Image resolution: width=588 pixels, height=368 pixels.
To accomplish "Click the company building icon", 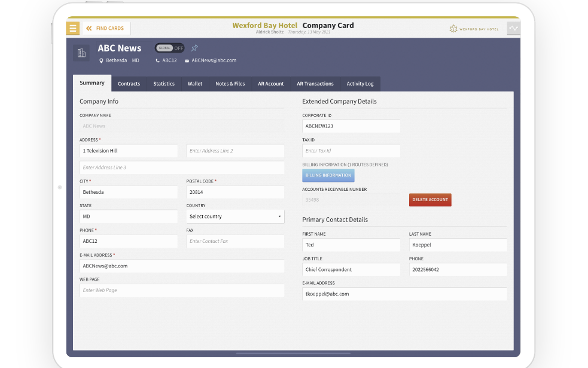I will click(81, 53).
